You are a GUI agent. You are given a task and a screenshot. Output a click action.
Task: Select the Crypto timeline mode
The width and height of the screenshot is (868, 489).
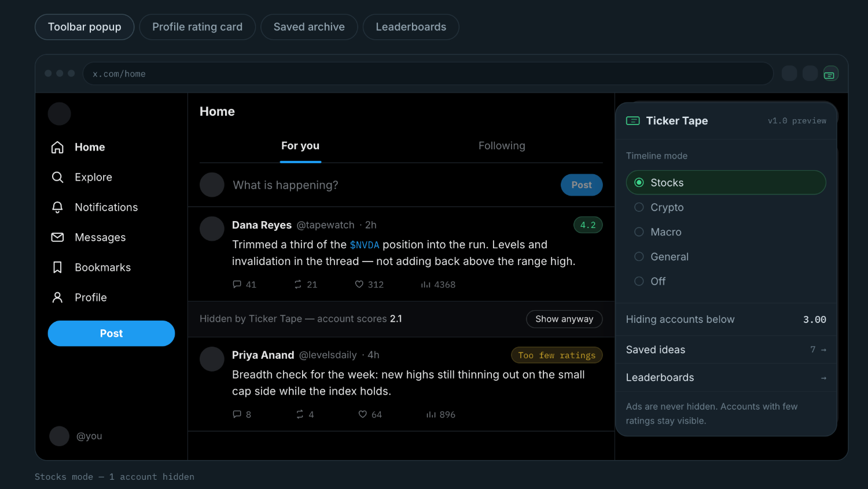(726, 207)
